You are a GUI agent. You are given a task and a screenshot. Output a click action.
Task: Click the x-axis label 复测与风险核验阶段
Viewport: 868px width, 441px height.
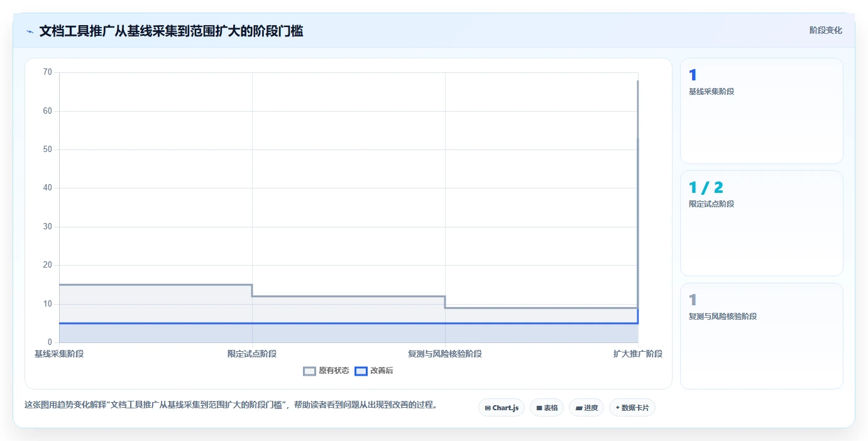445,354
